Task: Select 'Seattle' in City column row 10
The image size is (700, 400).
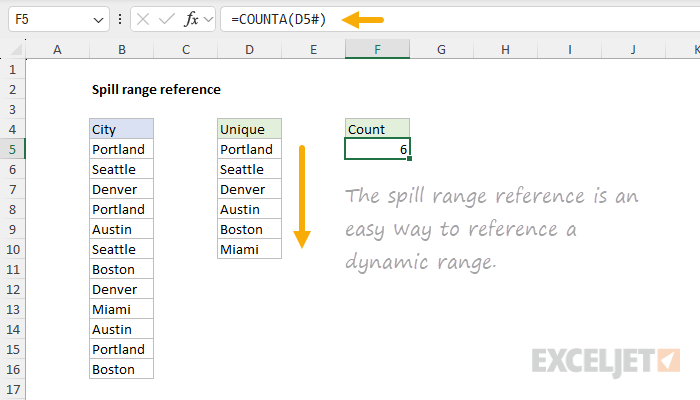Action: [x=121, y=249]
